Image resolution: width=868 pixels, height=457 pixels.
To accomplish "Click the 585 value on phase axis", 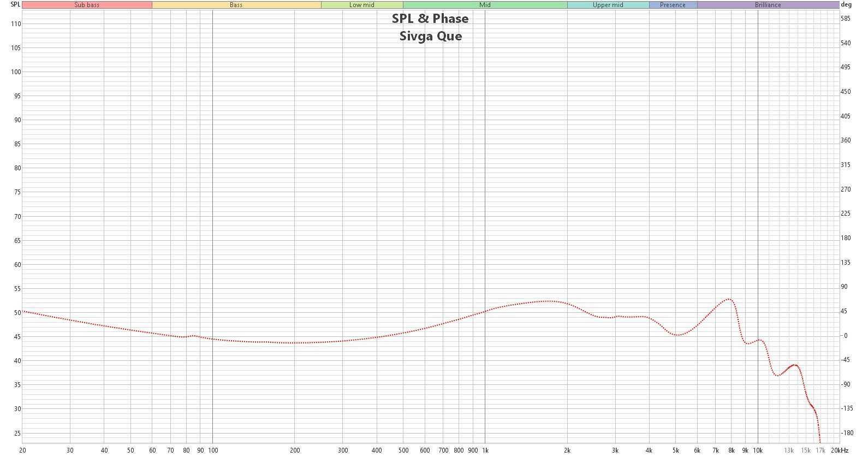I will (x=846, y=19).
